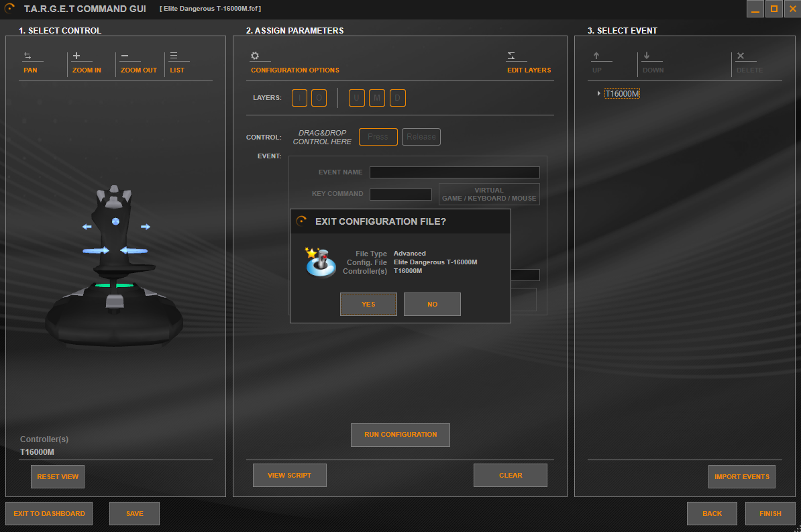Open Configuration Options gear icon
Screen dimensions: 801x532
(x=255, y=56)
